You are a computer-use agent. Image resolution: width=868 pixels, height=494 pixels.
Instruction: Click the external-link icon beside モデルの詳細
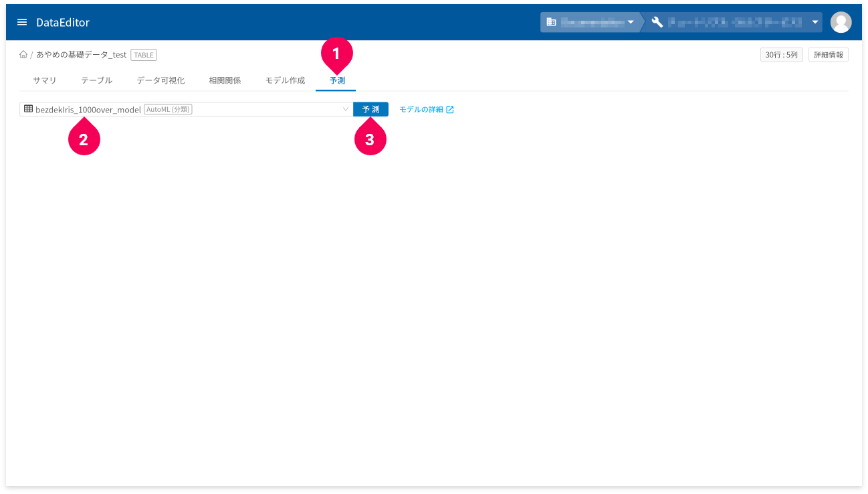(x=450, y=110)
